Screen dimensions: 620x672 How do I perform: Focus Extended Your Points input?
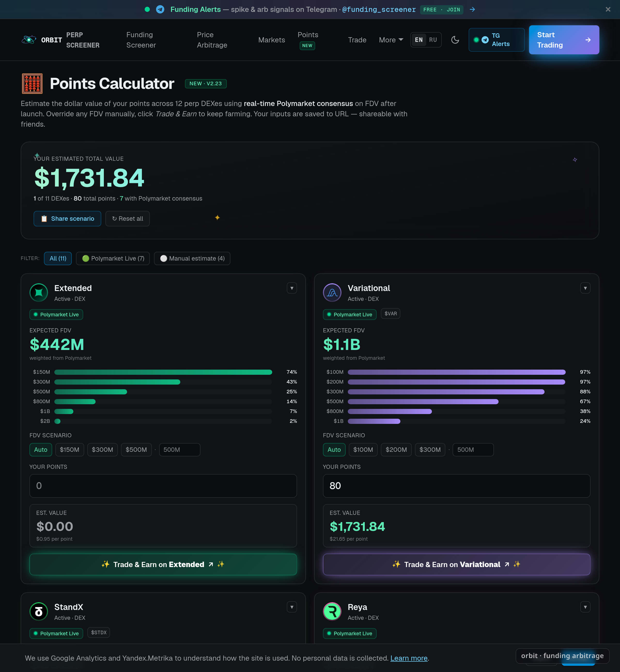pos(163,486)
